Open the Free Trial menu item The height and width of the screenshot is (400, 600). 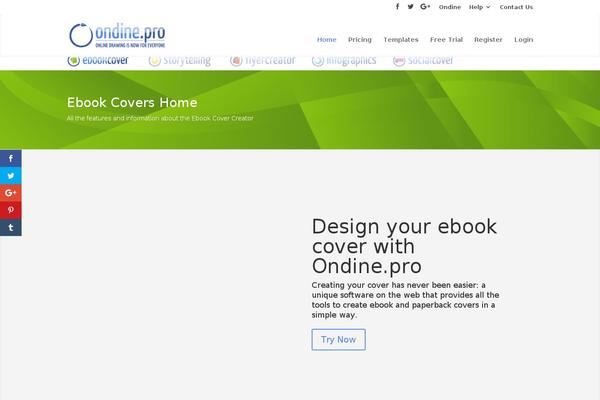point(446,39)
